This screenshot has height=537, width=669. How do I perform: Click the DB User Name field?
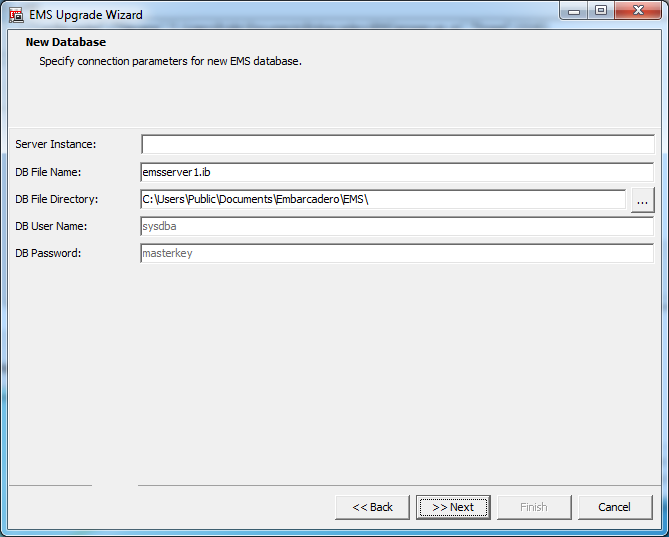pos(397,226)
